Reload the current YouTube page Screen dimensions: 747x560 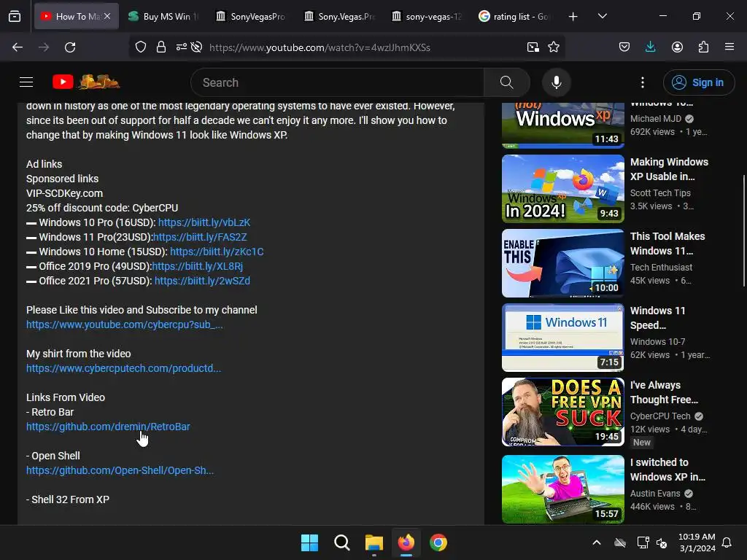click(x=70, y=47)
